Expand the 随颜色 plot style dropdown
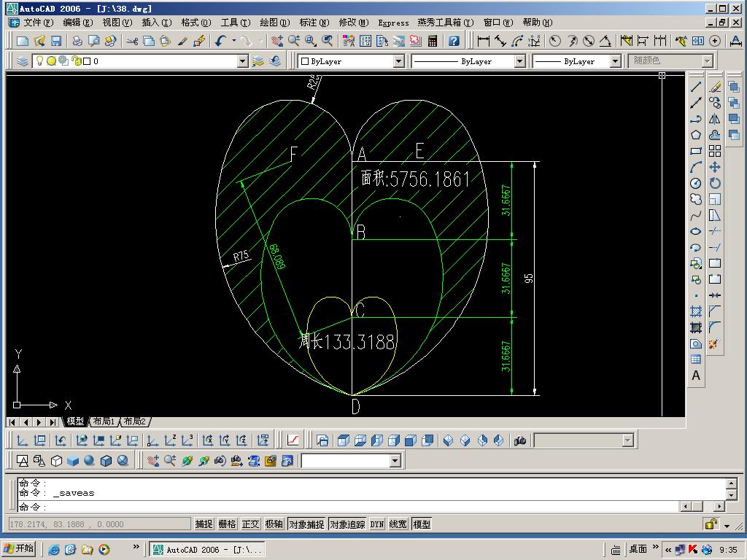The width and height of the screenshot is (747, 560). (x=708, y=61)
